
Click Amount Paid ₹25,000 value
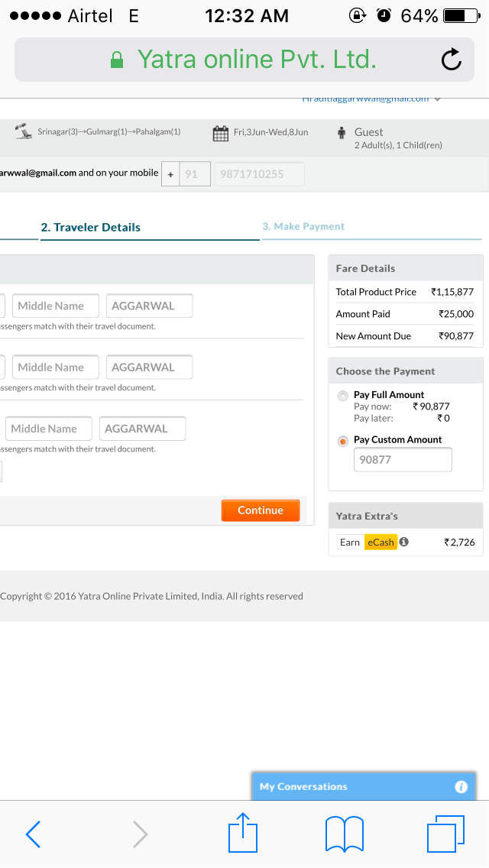456,314
